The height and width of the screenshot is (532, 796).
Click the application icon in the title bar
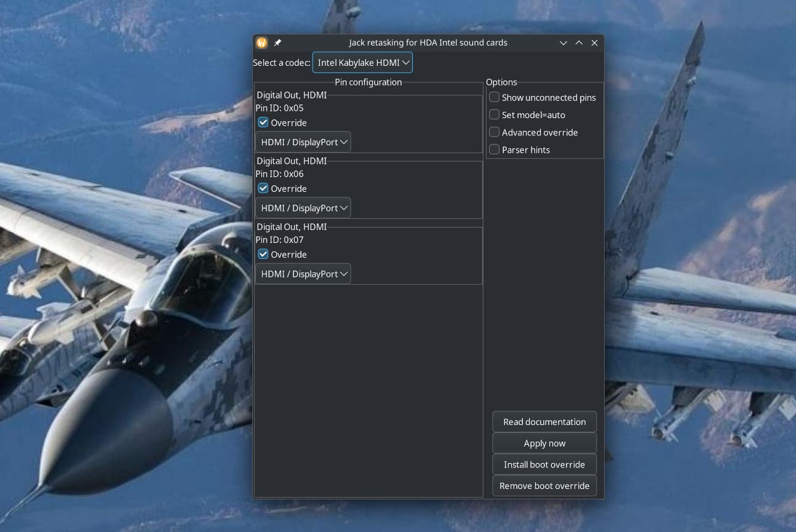[262, 43]
